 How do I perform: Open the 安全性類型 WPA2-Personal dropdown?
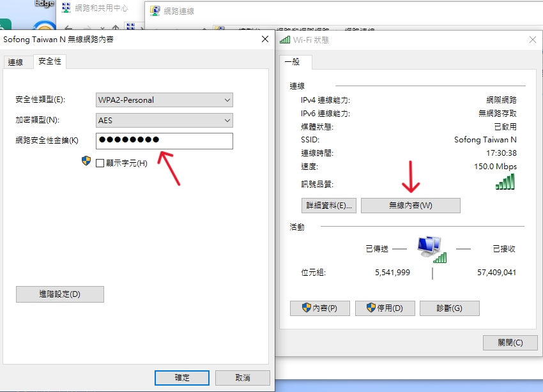click(x=164, y=100)
